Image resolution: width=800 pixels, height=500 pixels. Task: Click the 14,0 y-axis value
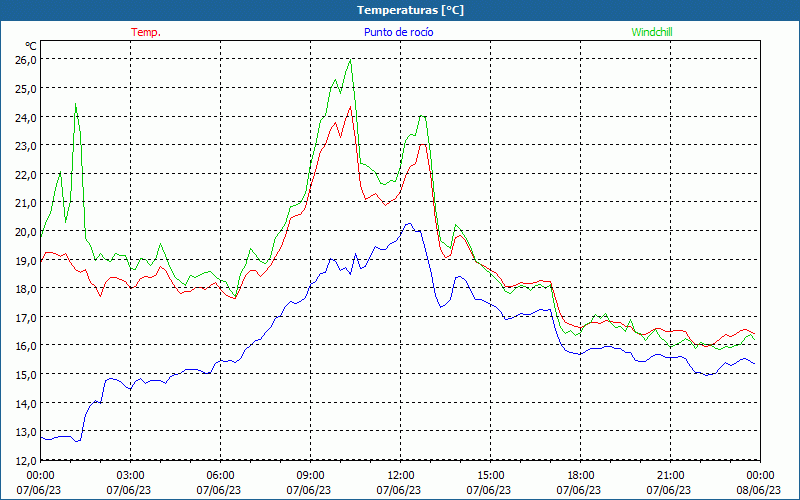coord(26,403)
